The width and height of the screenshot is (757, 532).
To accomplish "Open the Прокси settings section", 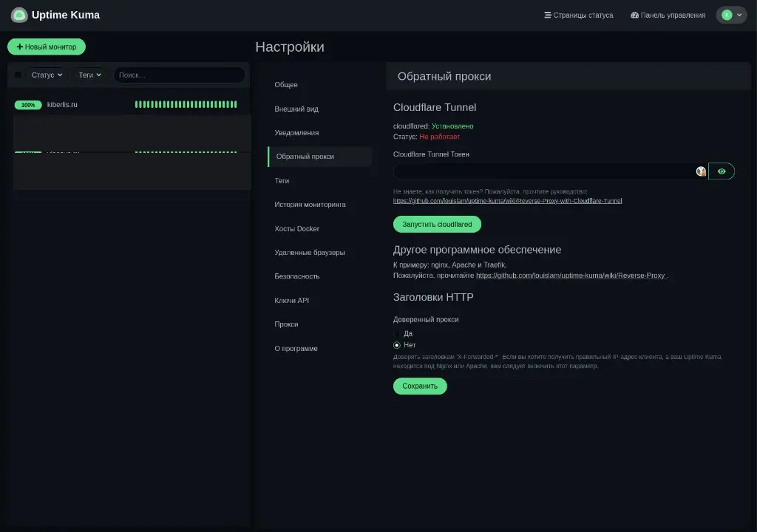I will (319, 324).
